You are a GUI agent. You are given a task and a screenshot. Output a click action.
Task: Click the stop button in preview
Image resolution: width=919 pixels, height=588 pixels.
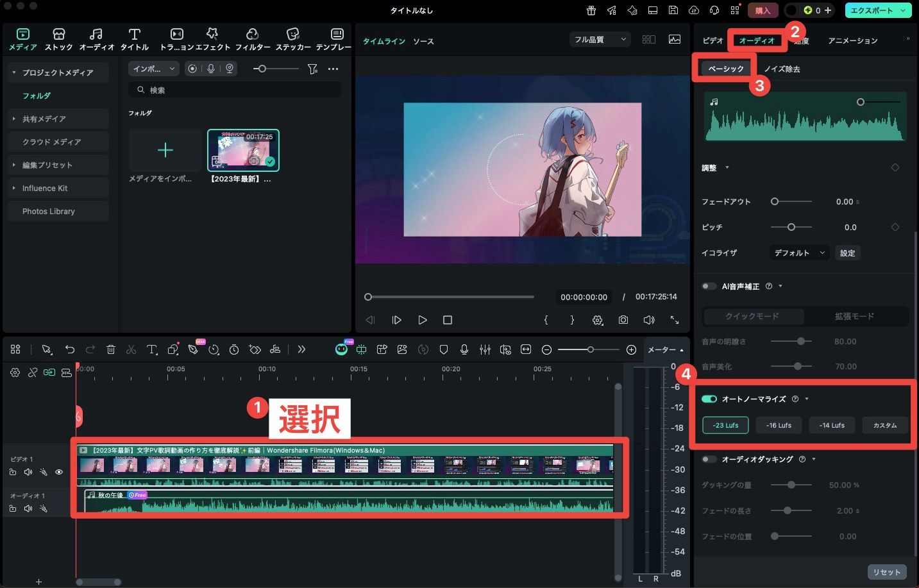point(448,319)
